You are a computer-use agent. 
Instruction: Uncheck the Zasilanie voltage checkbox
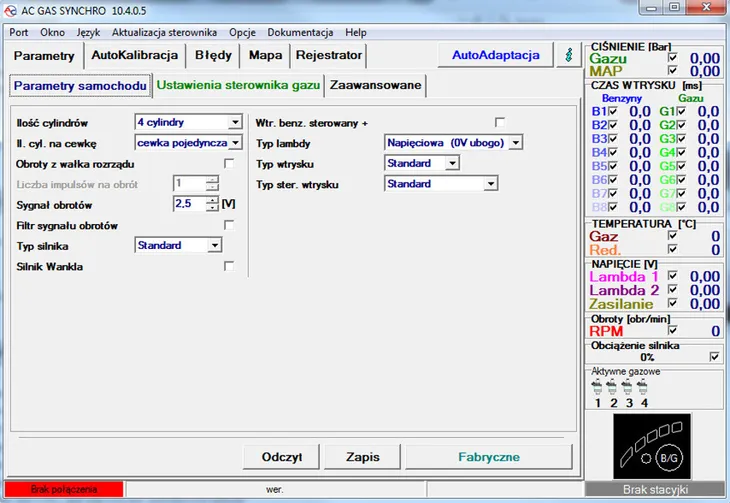tap(672, 303)
